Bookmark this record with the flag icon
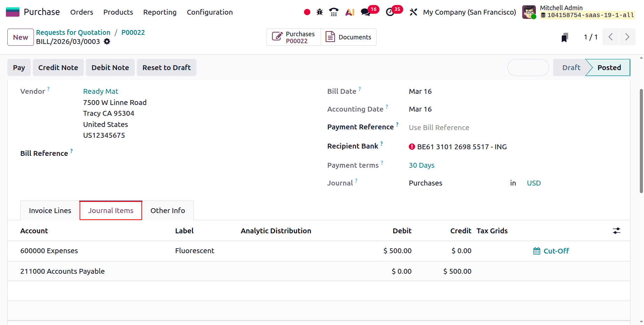Screen dimensions: 644x325 click(565, 37)
